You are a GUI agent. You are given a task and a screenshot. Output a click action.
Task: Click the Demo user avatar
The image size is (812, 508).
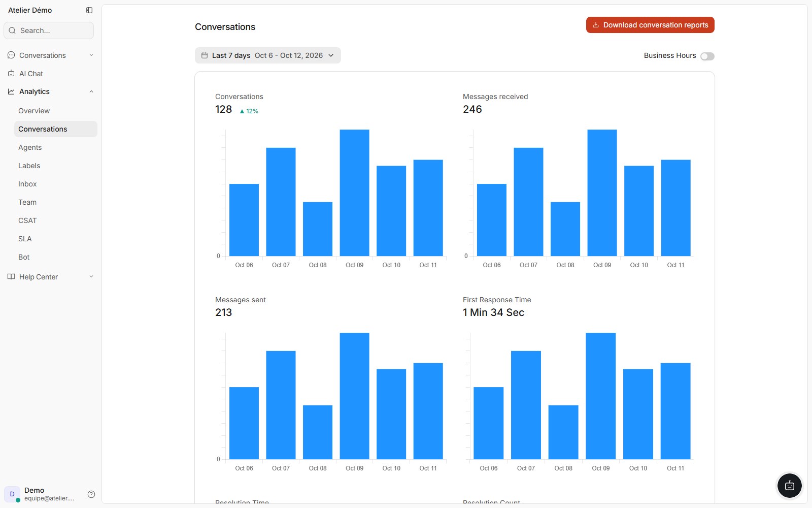pyautogui.click(x=12, y=494)
